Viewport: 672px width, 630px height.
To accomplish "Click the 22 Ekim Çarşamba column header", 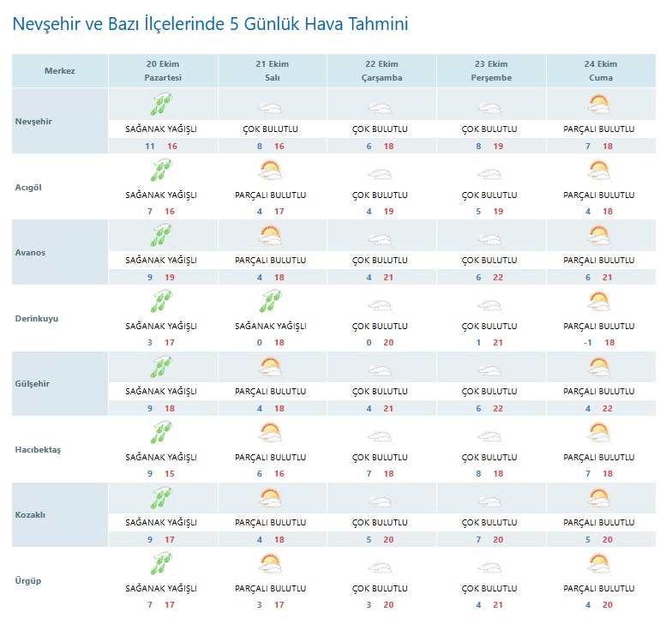I will pos(381,70).
